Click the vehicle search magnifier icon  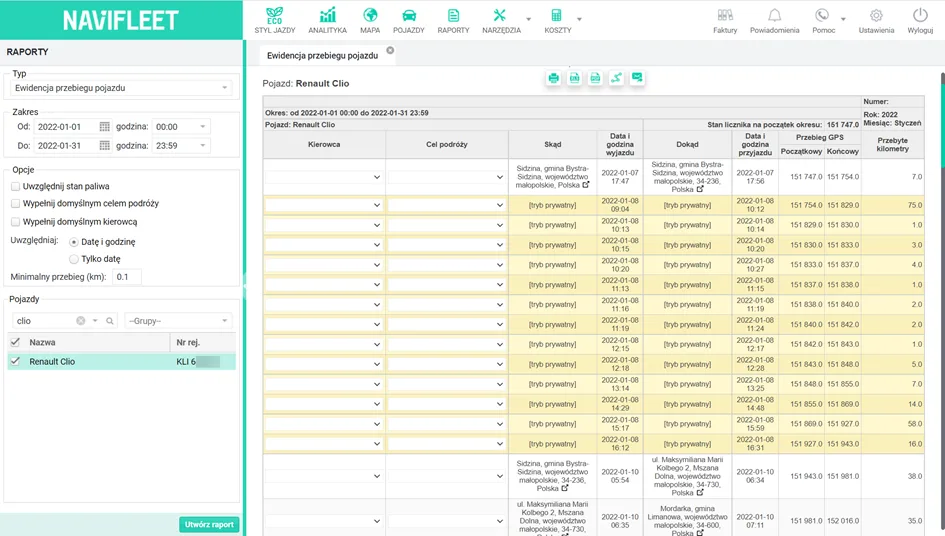[x=110, y=321]
